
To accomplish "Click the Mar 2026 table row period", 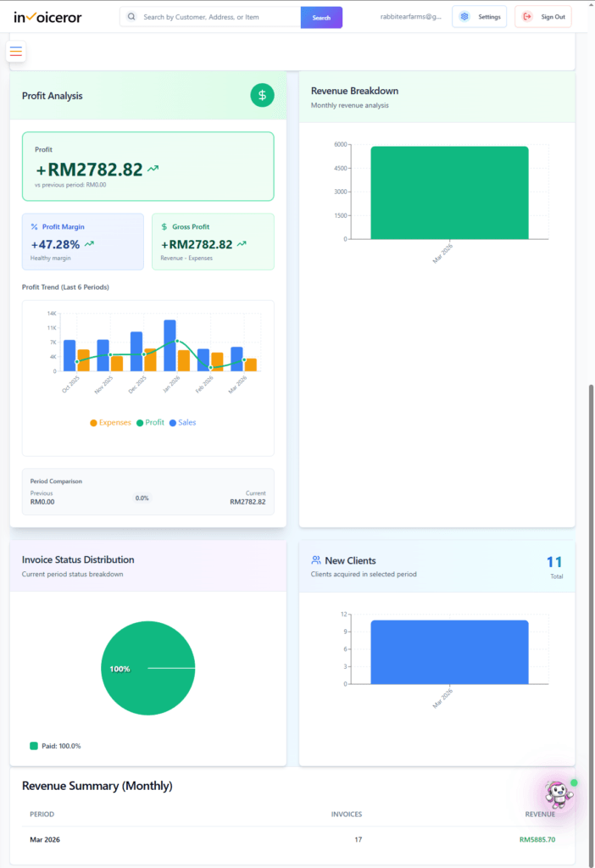I will tap(45, 839).
